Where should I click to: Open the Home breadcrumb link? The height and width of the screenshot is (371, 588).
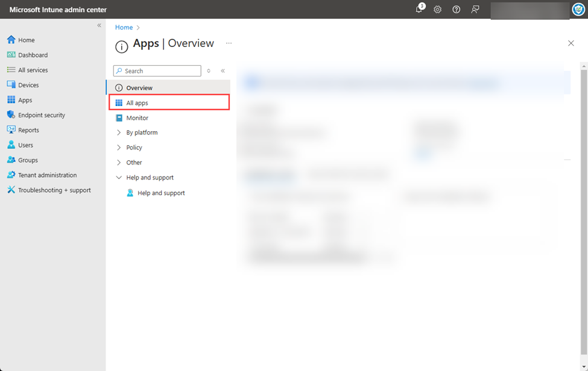tap(122, 27)
